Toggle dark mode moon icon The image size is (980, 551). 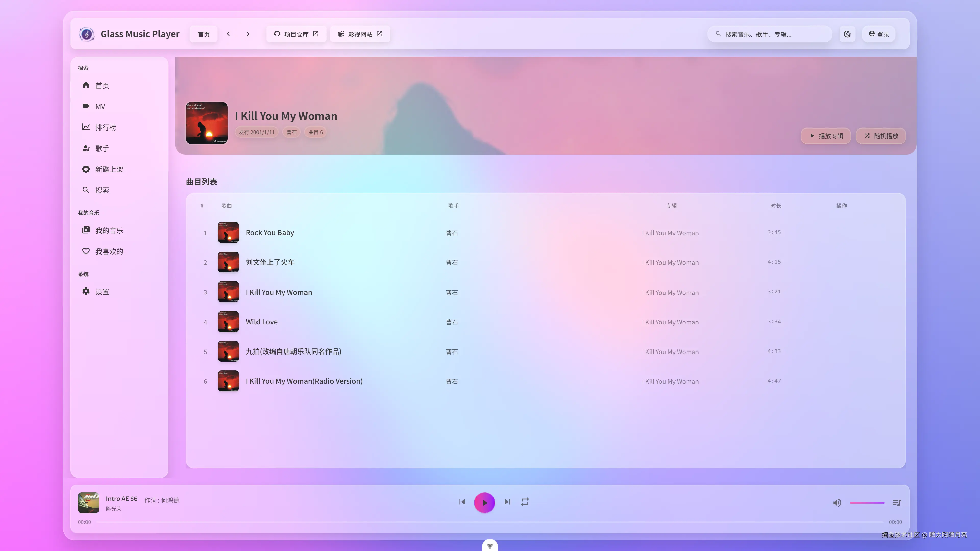coord(847,34)
